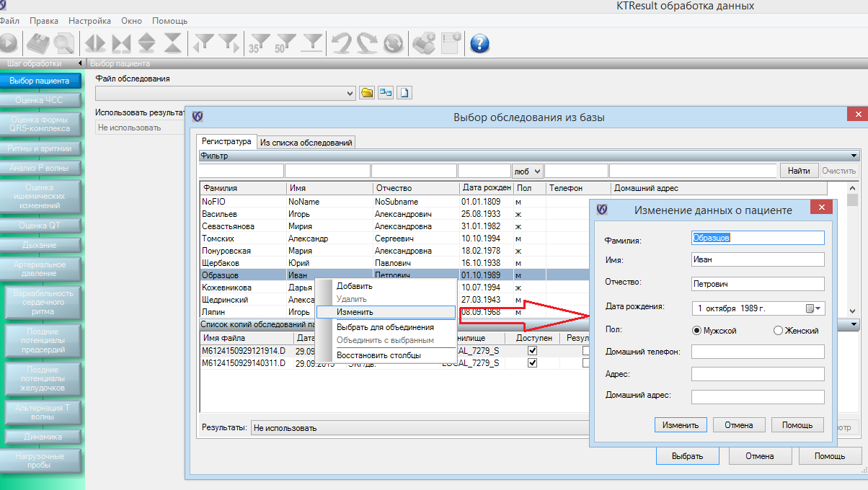Click the scroll down arrow of patient list
This screenshot has width=868, height=490.
tap(853, 310)
